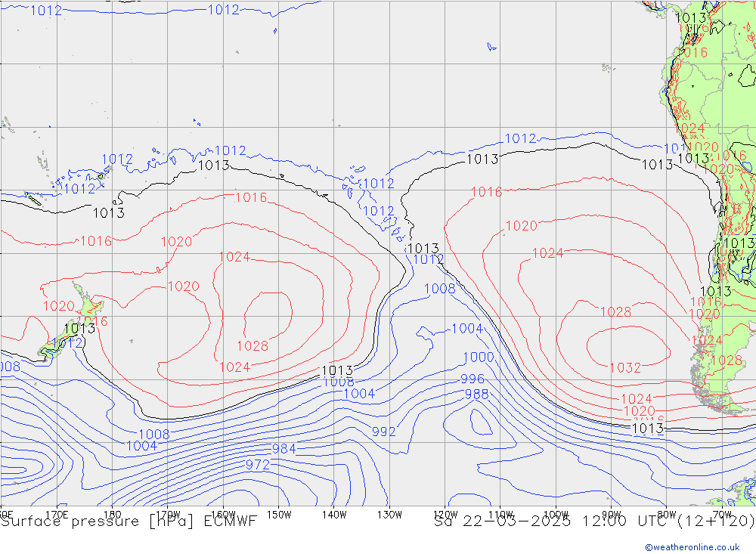Click the 1028 label below the western high centre
The width and height of the screenshot is (756, 554).
253,345
